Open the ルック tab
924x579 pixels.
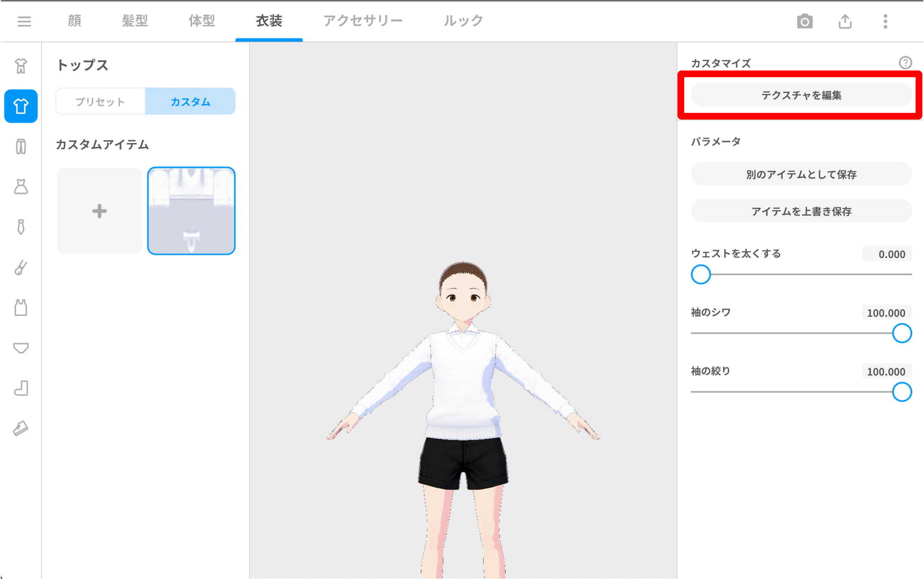click(463, 21)
